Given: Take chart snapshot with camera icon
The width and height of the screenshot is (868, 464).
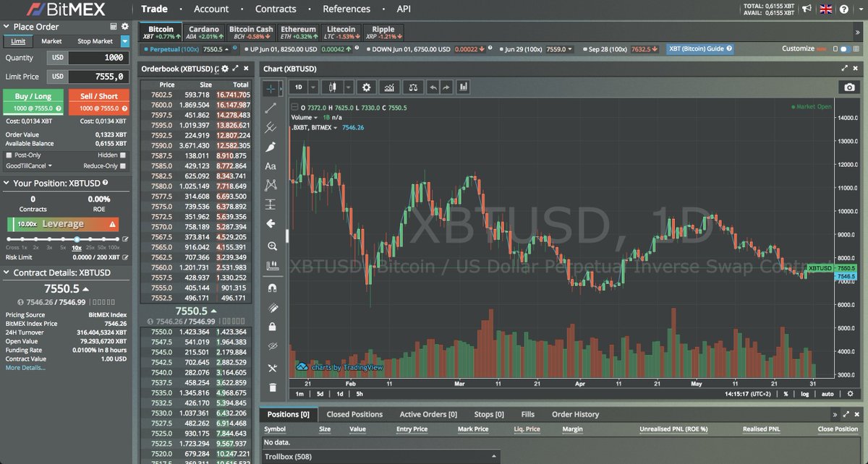Looking at the screenshot, I should point(848,87).
